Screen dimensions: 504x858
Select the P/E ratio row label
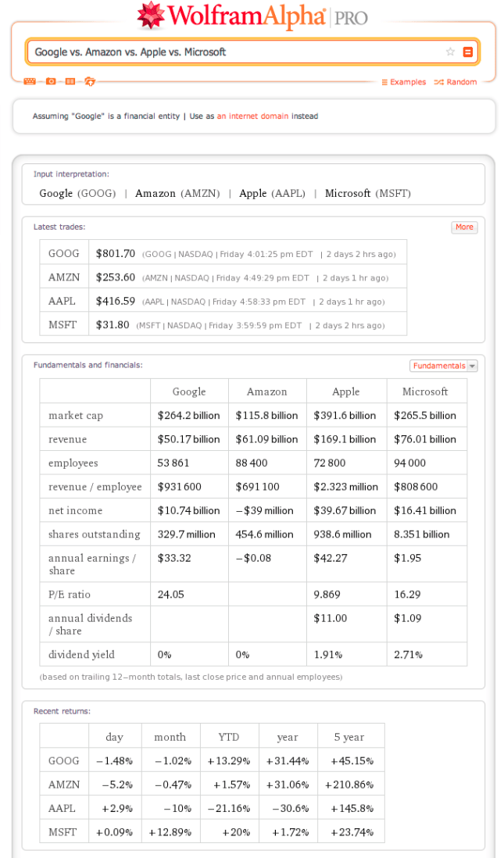tap(70, 595)
